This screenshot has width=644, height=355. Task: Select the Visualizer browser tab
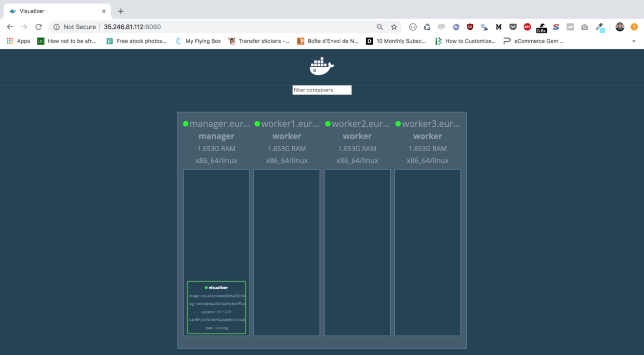[x=56, y=11]
